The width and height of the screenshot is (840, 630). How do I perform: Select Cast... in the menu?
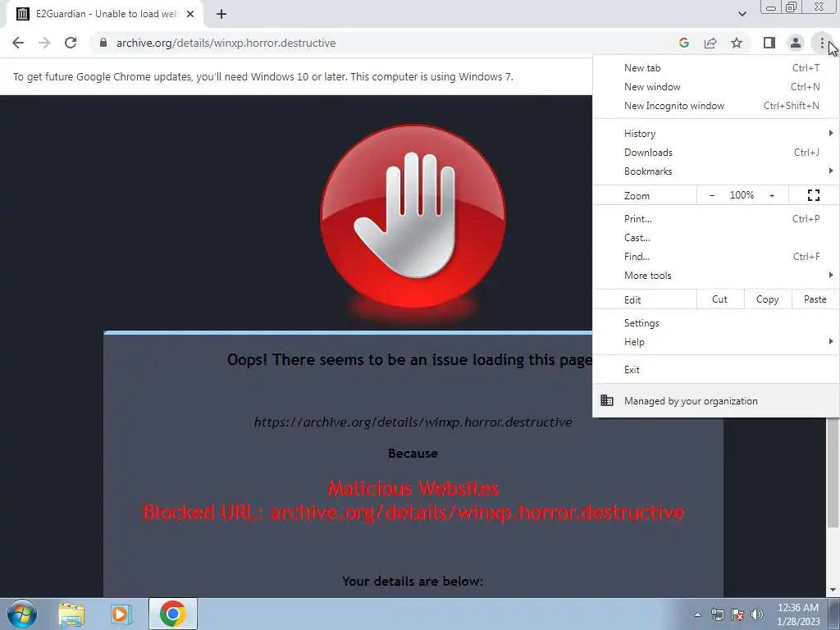point(716,238)
